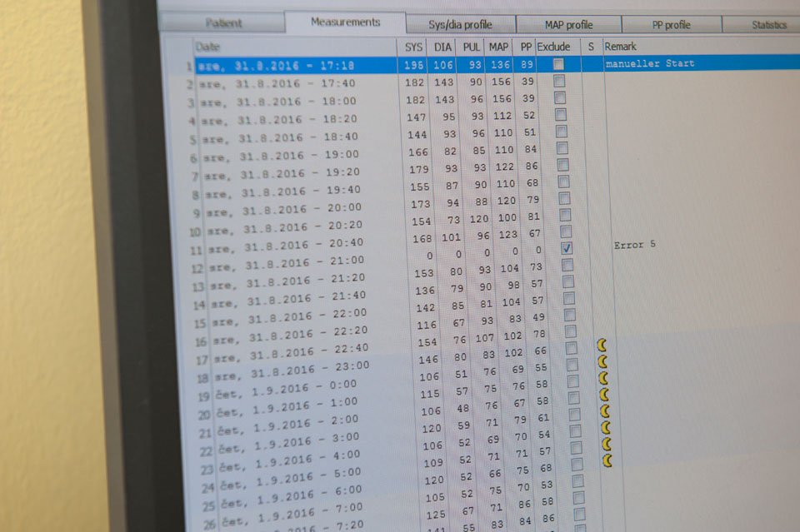Select the moon icon in the 0:00 row
Image resolution: width=800 pixels, height=532 pixels.
click(602, 378)
